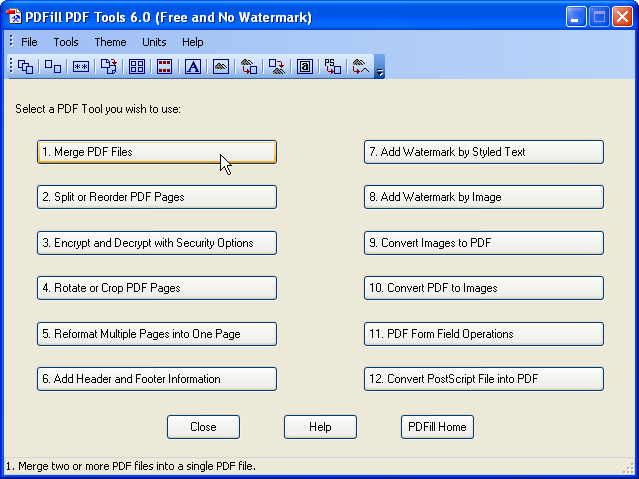Click the Rotate or Crop Pages toolbar icon
This screenshot has width=639, height=479.
pos(109,66)
